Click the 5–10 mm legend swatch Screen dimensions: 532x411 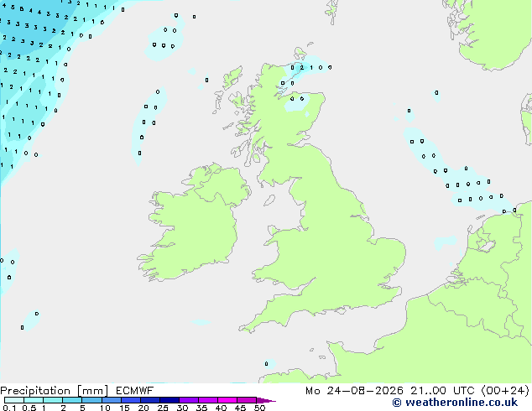click(x=91, y=400)
